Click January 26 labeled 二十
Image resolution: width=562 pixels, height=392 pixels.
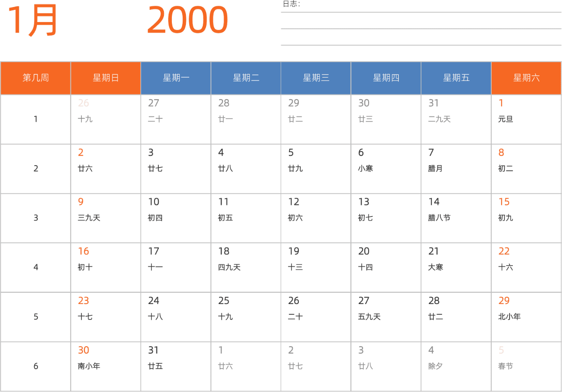tap(316, 317)
